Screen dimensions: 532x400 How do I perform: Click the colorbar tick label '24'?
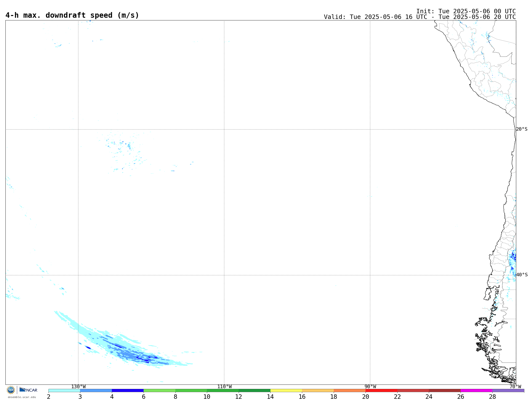click(429, 397)
